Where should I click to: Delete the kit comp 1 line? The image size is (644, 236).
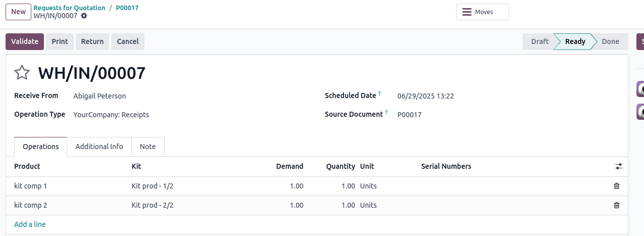click(616, 186)
